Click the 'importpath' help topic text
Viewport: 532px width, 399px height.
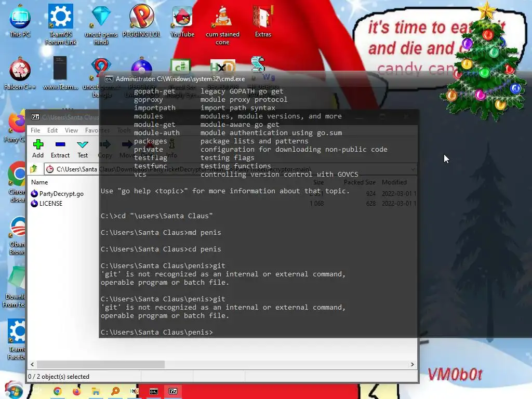[155, 108]
